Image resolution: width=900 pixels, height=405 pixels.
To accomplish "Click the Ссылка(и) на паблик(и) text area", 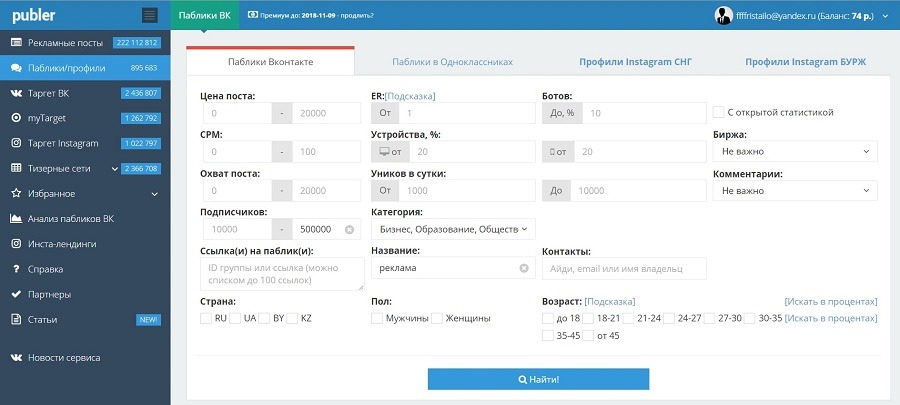I will [282, 274].
